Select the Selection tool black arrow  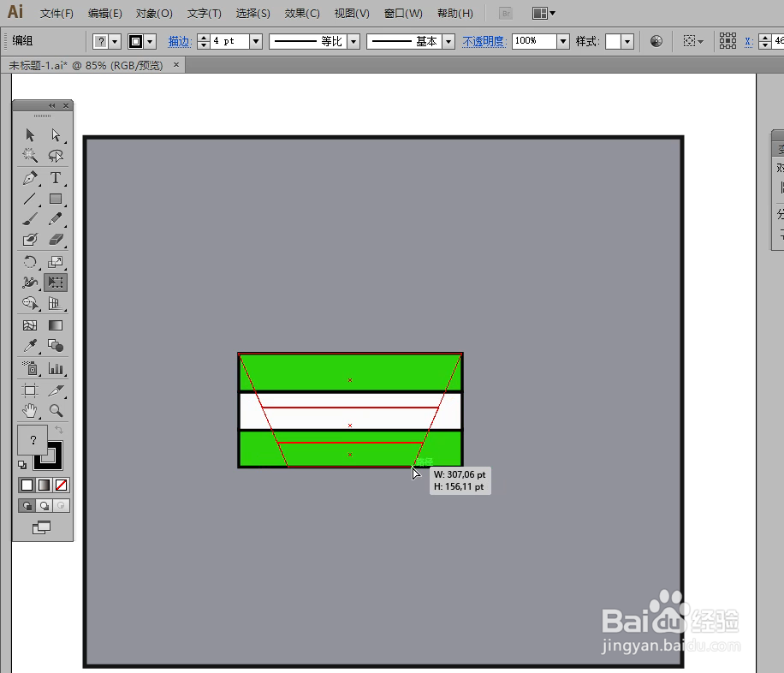pyautogui.click(x=30, y=135)
